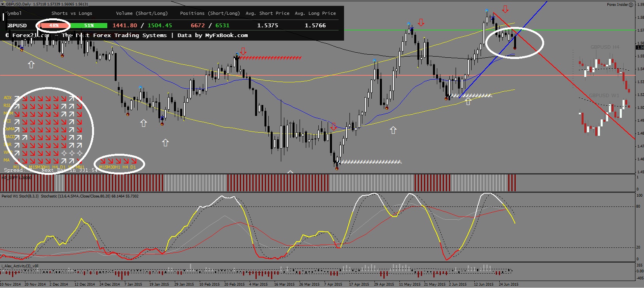This screenshot has height=288, width=644.
Task: Click the white buy arrow under November candles
Action: 31,65
